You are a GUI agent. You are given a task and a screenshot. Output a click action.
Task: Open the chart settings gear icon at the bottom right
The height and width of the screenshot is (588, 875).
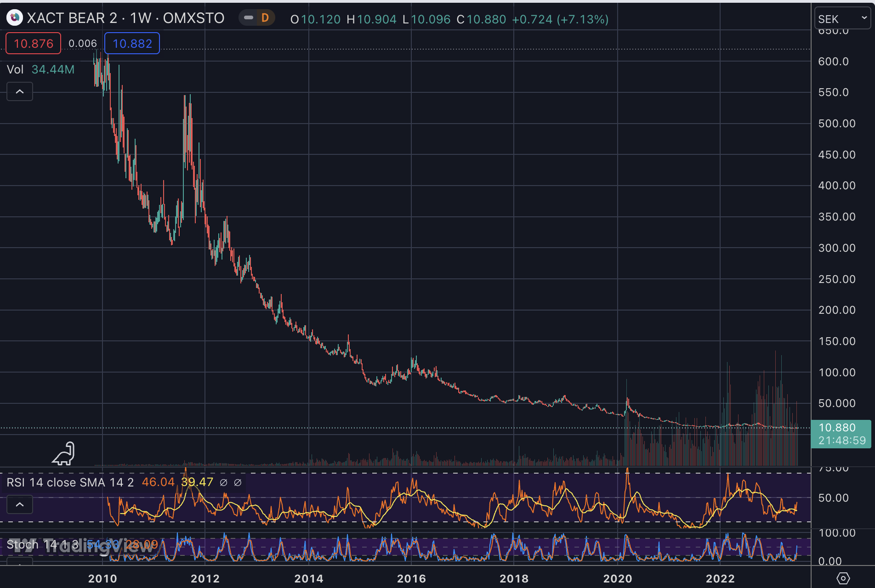click(843, 578)
